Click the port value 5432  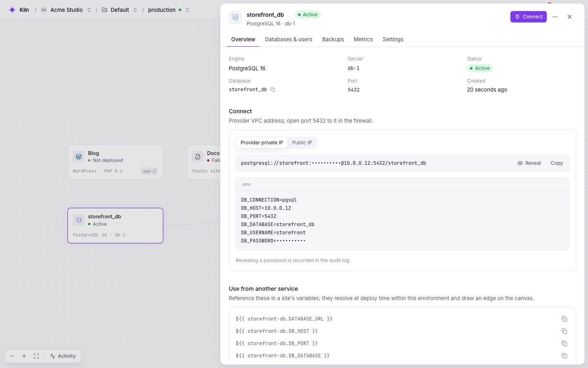[354, 90]
